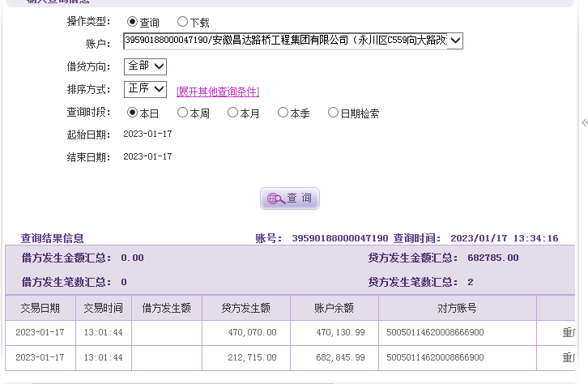Expand the 借贷方向 dropdown

click(145, 66)
